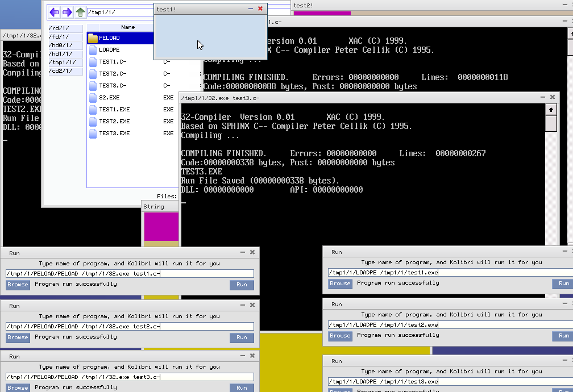Close the test1! window
Screen dimensions: 573x392
click(260, 9)
